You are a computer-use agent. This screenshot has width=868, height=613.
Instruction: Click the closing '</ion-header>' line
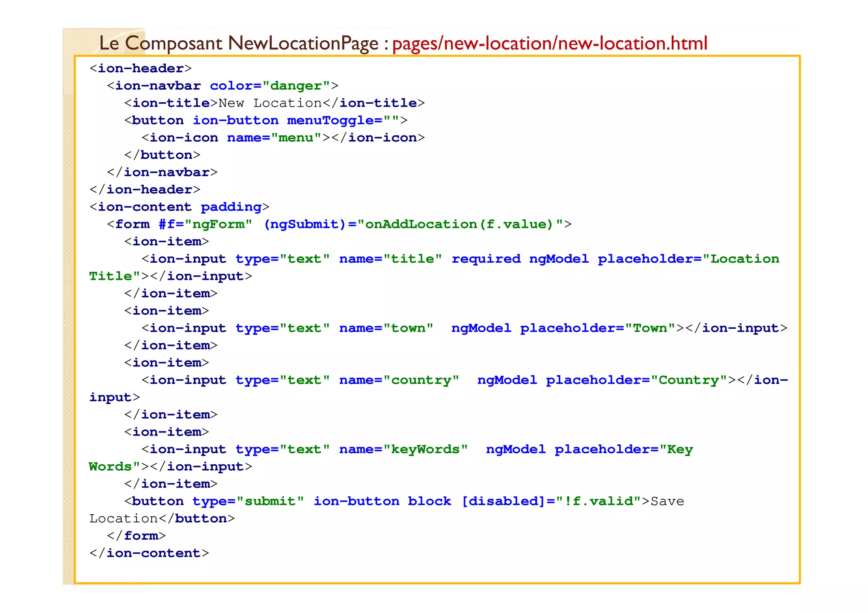[145, 190]
